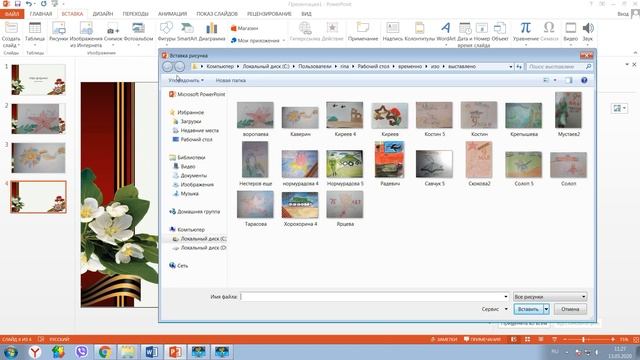The image size is (640, 360).
Task: Open dialog help question-mark icon
Action: pos(584,80)
